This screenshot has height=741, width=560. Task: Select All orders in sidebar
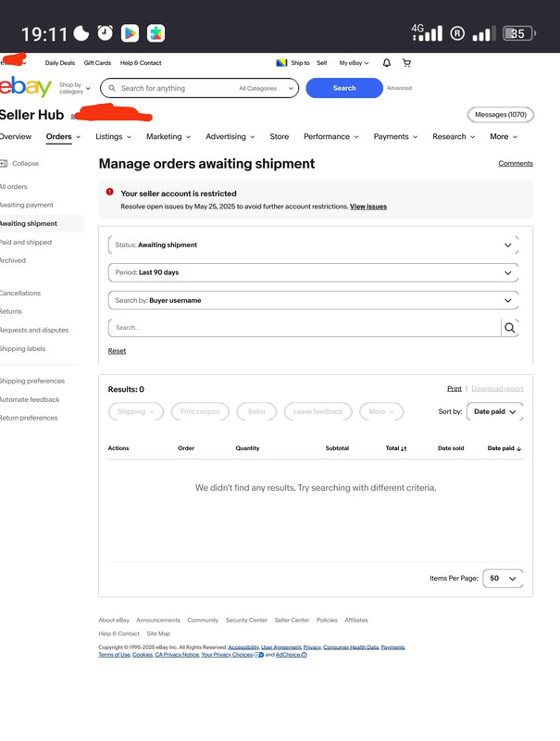click(14, 187)
